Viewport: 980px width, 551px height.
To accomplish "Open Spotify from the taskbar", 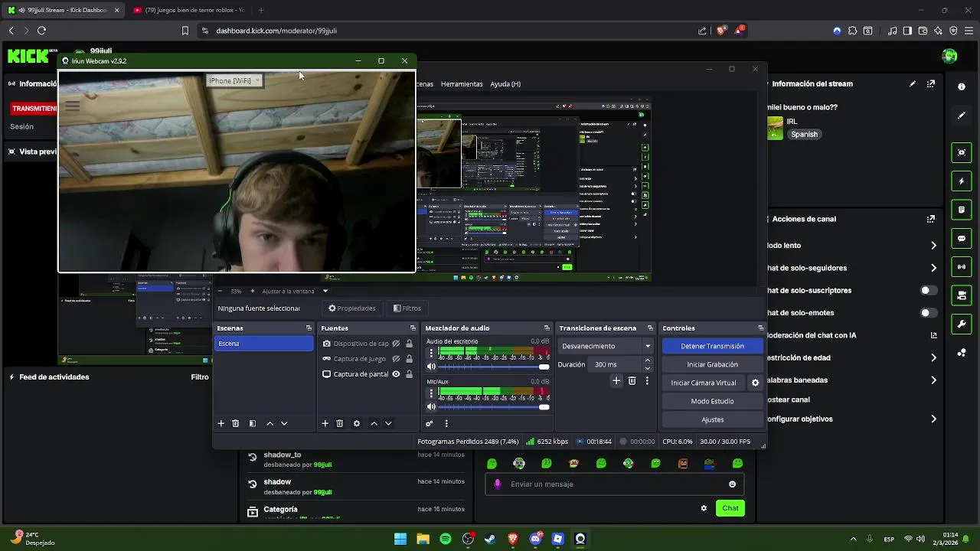I will pyautogui.click(x=446, y=539).
